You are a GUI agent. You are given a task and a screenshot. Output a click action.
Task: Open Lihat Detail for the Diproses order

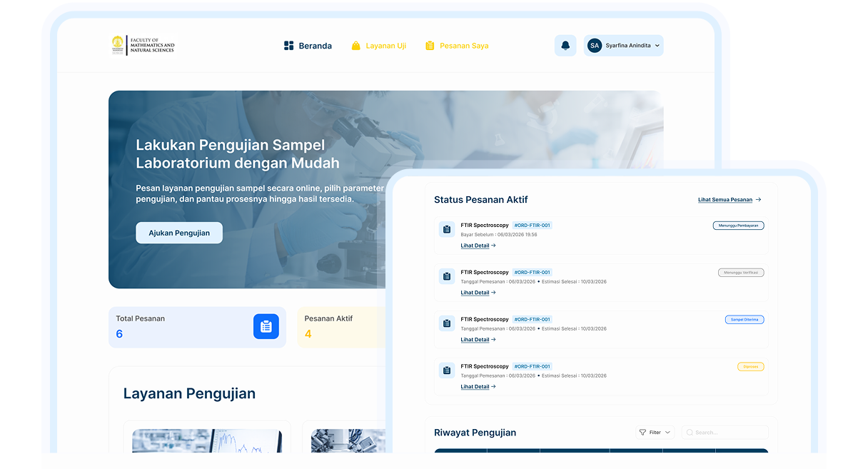coord(478,387)
